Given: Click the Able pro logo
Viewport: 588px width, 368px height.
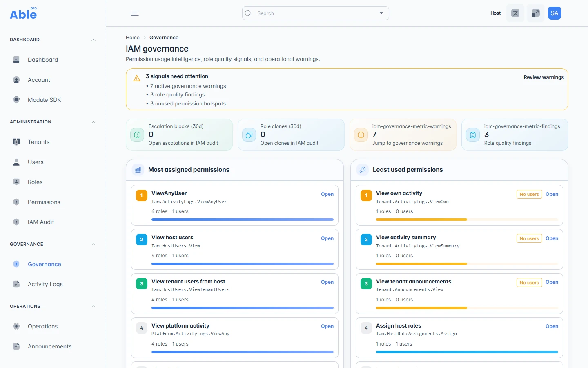Looking at the screenshot, I should 23,13.
